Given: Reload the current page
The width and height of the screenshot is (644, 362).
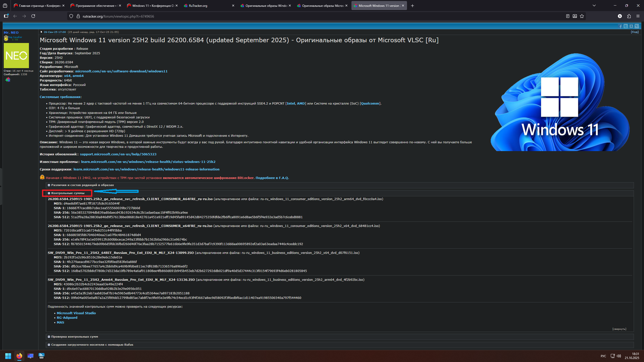Looking at the screenshot, I should (33, 16).
